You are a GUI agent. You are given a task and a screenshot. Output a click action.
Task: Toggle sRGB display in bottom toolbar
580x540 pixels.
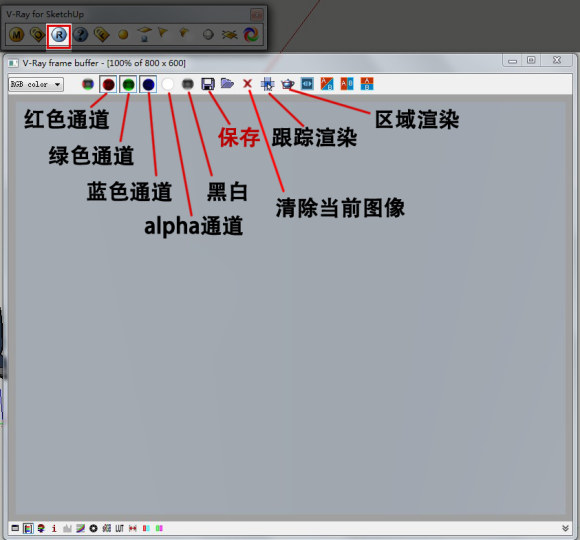(107, 528)
